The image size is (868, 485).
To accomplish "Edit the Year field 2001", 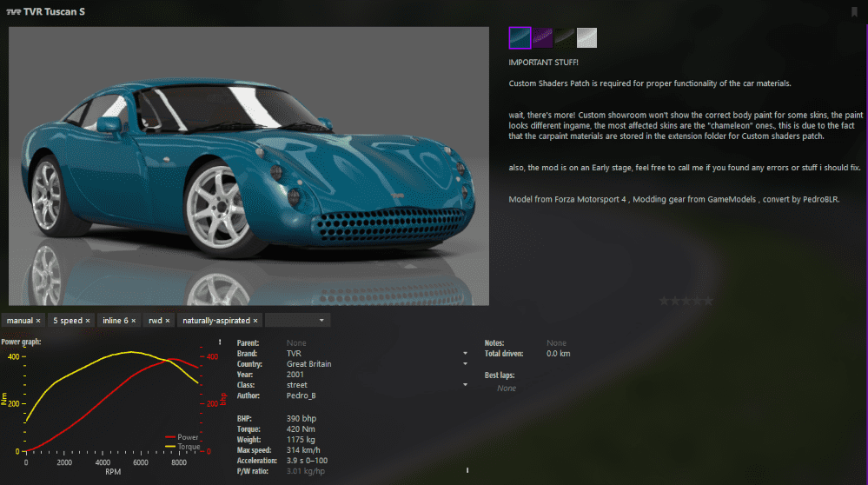I will tap(295, 375).
